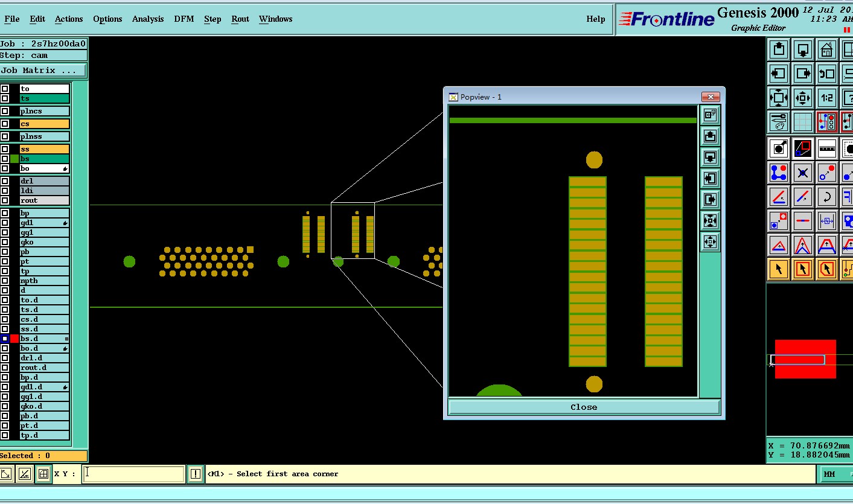Select the 'gd1.d' layer row
Viewport: 853px width, 504px height.
pyautogui.click(x=44, y=387)
